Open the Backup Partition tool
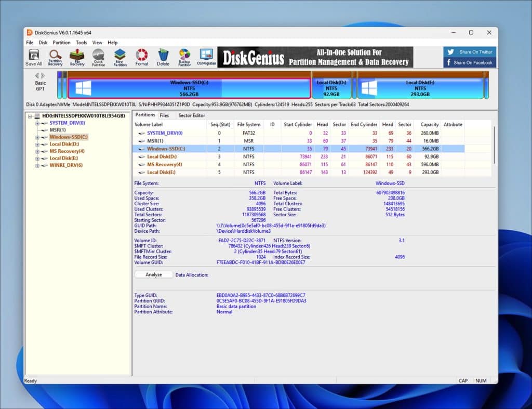Viewport: 532px width, 409px height. [184, 57]
